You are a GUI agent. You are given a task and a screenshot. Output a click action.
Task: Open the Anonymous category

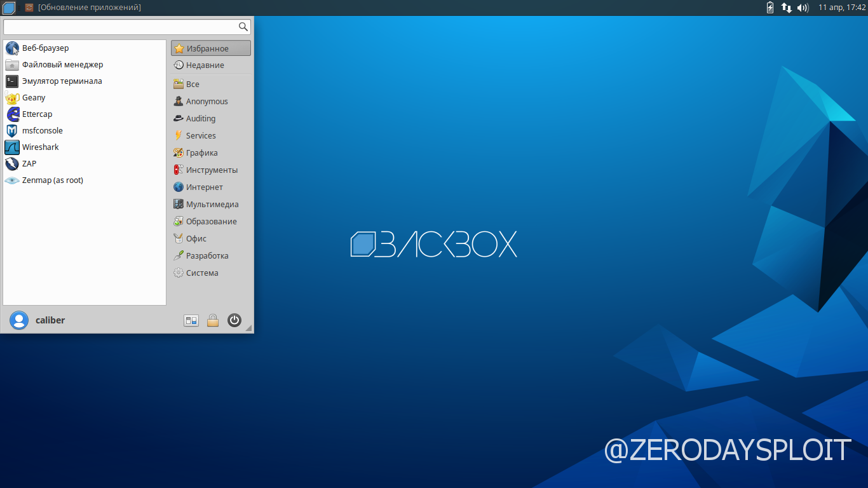[211, 102]
